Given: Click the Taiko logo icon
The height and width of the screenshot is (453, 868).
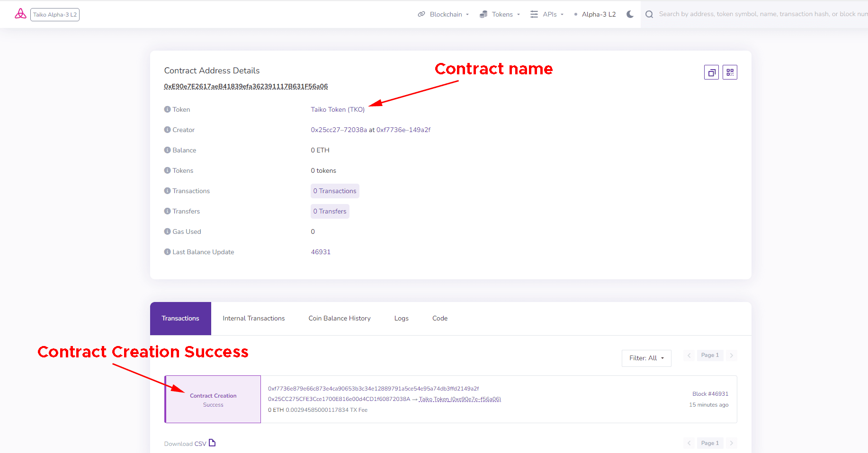Looking at the screenshot, I should click(x=20, y=14).
